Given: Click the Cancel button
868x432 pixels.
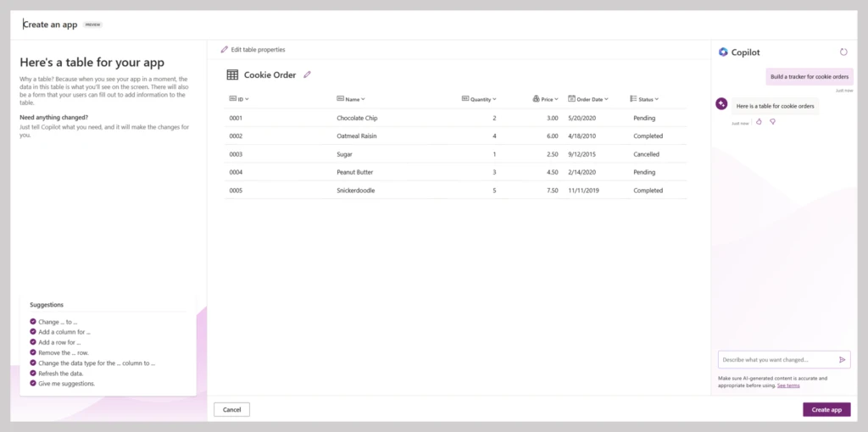Looking at the screenshot, I should click(x=231, y=410).
